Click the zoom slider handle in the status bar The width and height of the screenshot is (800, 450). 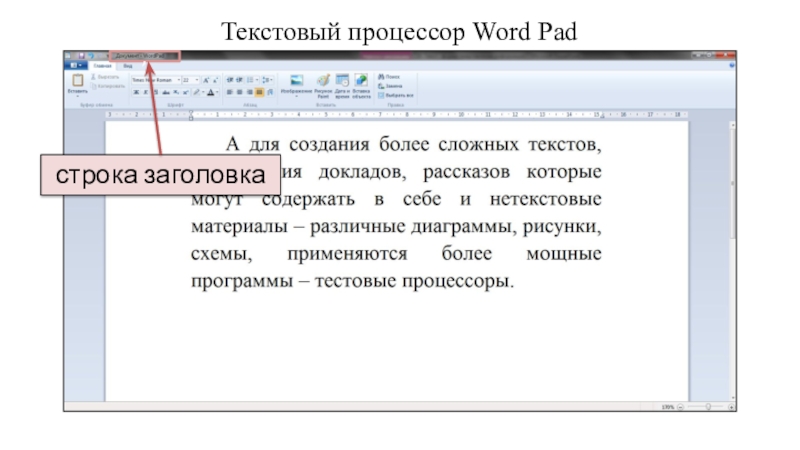[x=708, y=407]
